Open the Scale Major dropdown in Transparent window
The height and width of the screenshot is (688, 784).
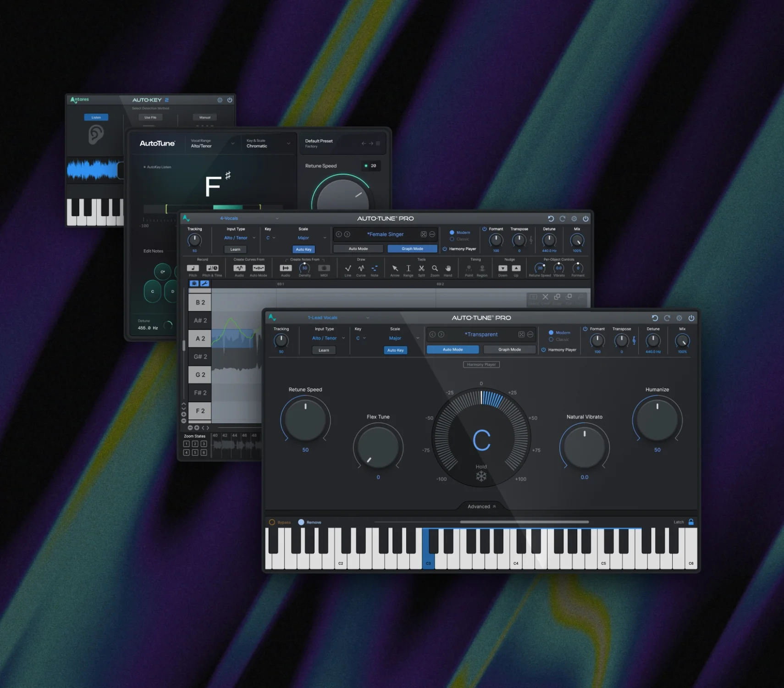click(403, 338)
